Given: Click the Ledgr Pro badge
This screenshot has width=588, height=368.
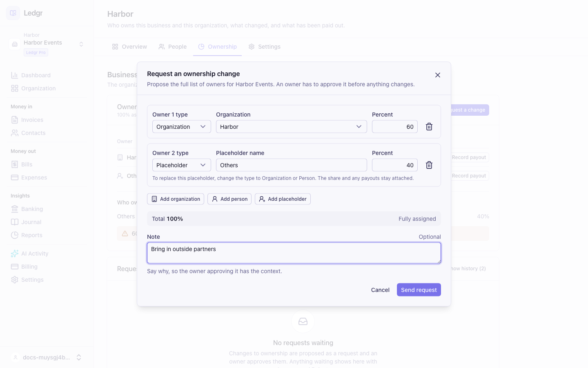Looking at the screenshot, I should (x=36, y=52).
